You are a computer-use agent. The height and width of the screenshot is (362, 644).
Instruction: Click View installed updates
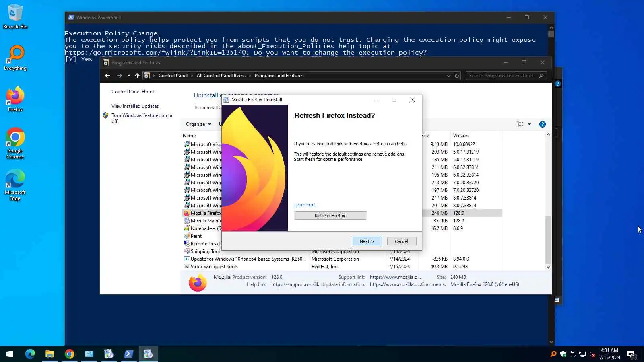click(x=135, y=106)
